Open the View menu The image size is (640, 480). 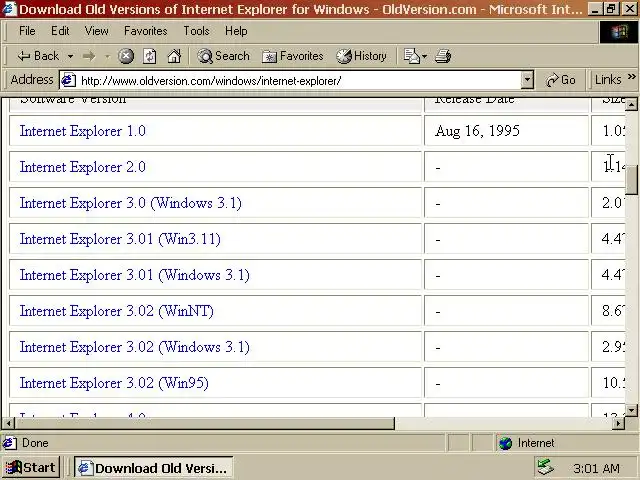96,31
